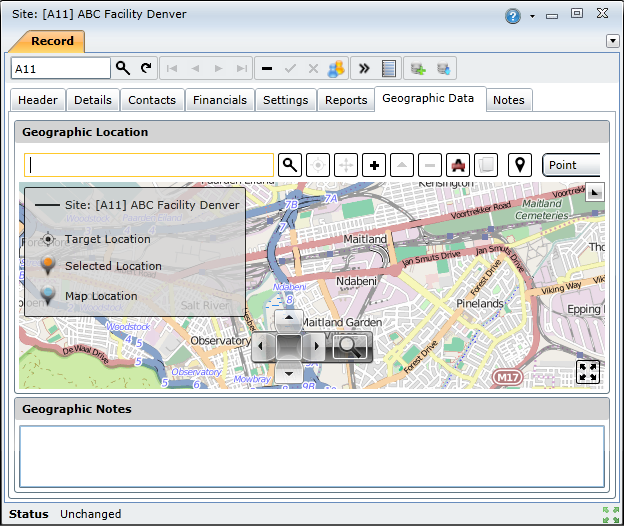This screenshot has width=624, height=526.
Task: Click the database add icon with green plus
Action: (x=418, y=68)
